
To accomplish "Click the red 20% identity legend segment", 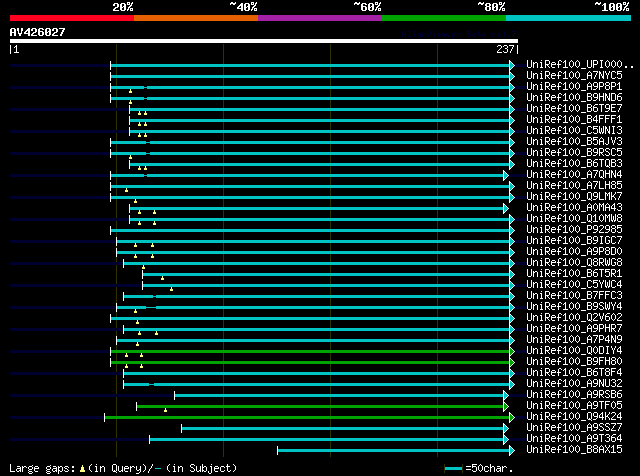I will pos(72,18).
